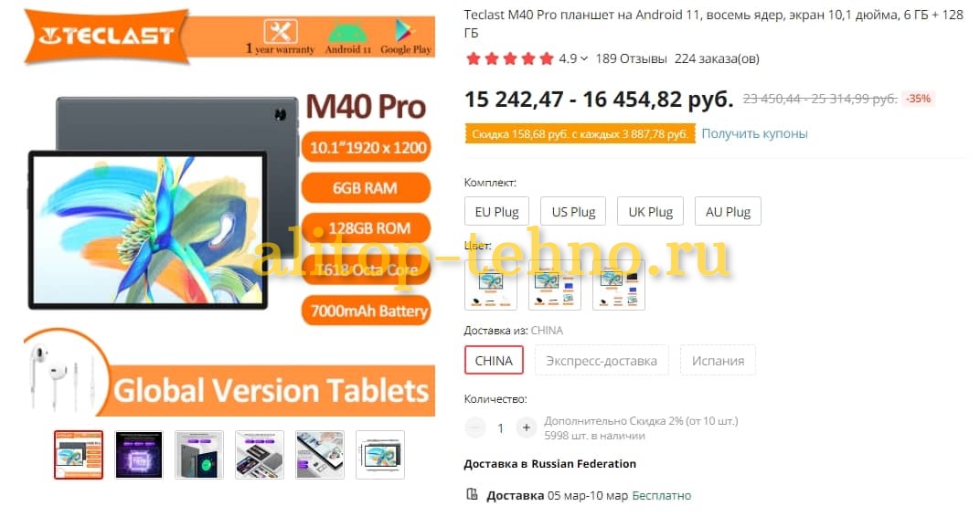The height and width of the screenshot is (517, 980).
Task: Select the third color variant swatch
Action: [x=618, y=285]
